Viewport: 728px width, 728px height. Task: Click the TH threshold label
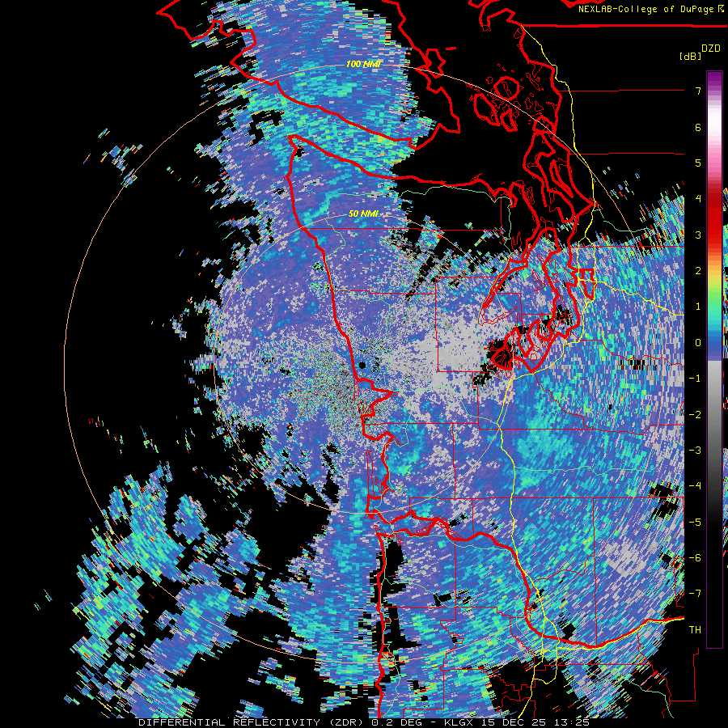click(x=695, y=630)
